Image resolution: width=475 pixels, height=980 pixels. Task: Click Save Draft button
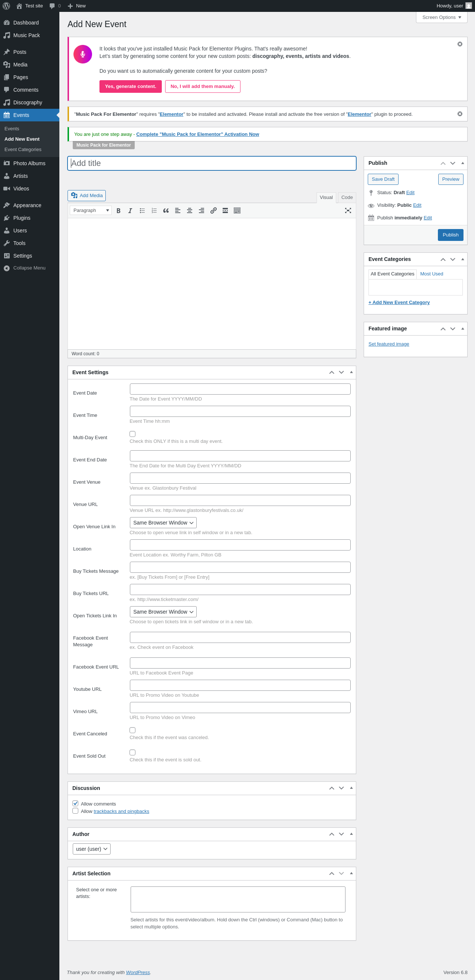(383, 179)
